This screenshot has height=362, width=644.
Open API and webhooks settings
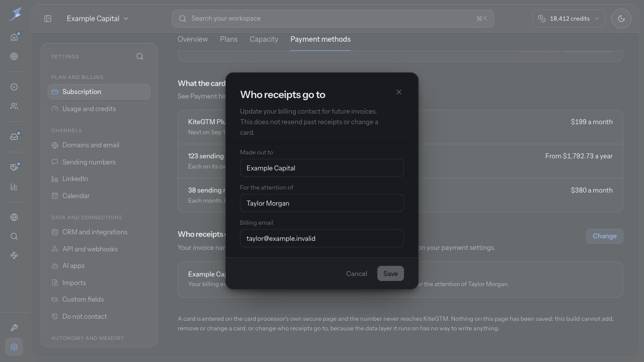(x=99, y=249)
